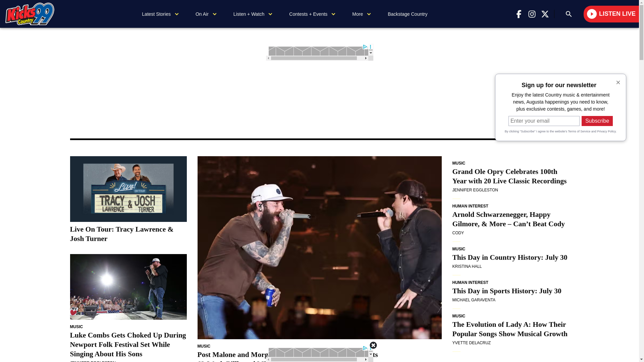Read This Day in Country History article
The height and width of the screenshot is (362, 644).
[x=509, y=257]
